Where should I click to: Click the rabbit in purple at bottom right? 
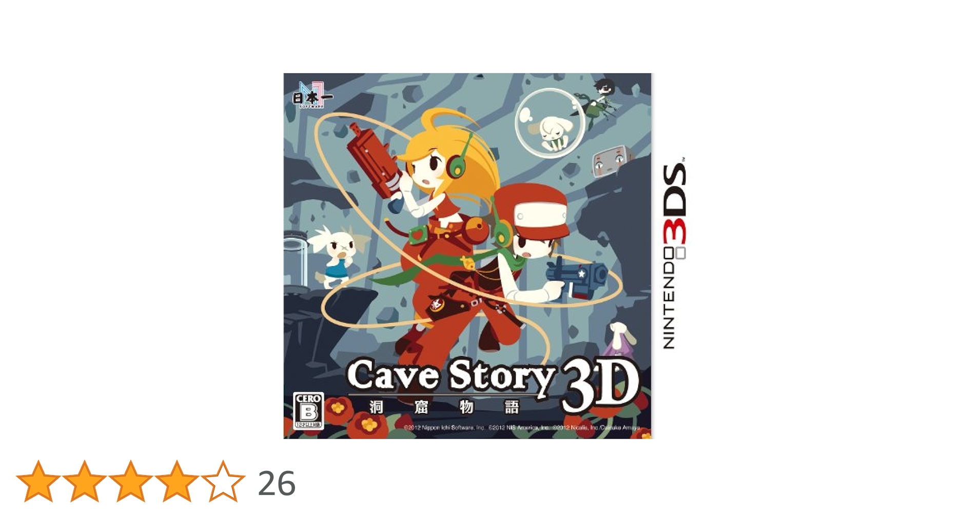click(619, 339)
